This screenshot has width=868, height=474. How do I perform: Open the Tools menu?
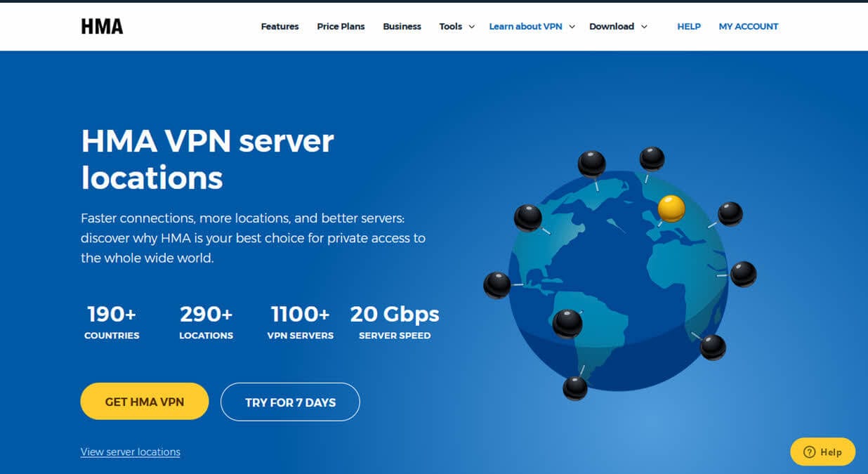click(451, 27)
